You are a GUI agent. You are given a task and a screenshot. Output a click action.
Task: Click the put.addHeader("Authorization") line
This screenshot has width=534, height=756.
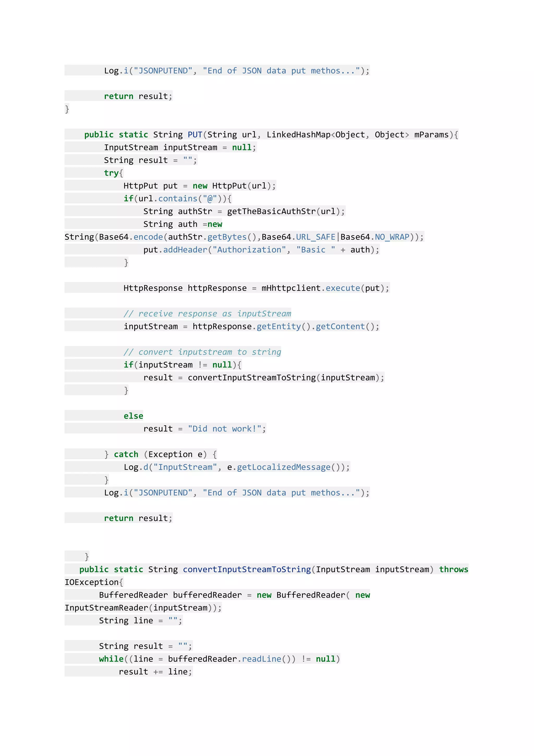click(x=262, y=250)
